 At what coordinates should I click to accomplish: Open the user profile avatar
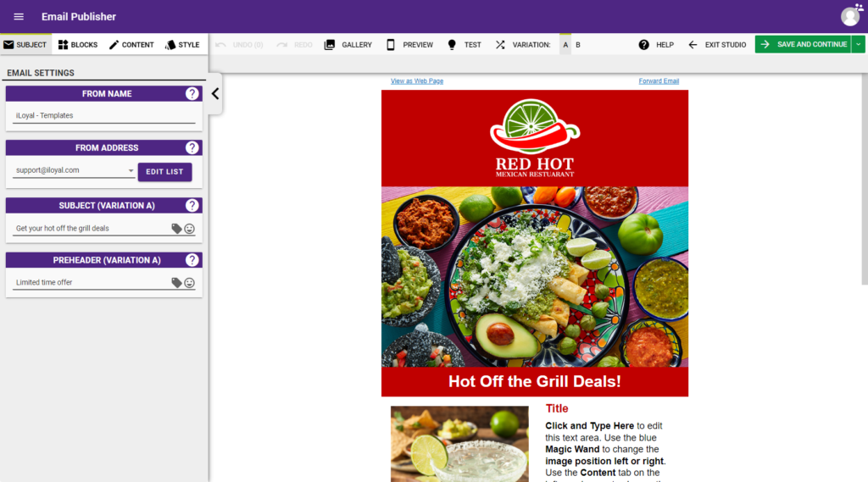point(850,16)
